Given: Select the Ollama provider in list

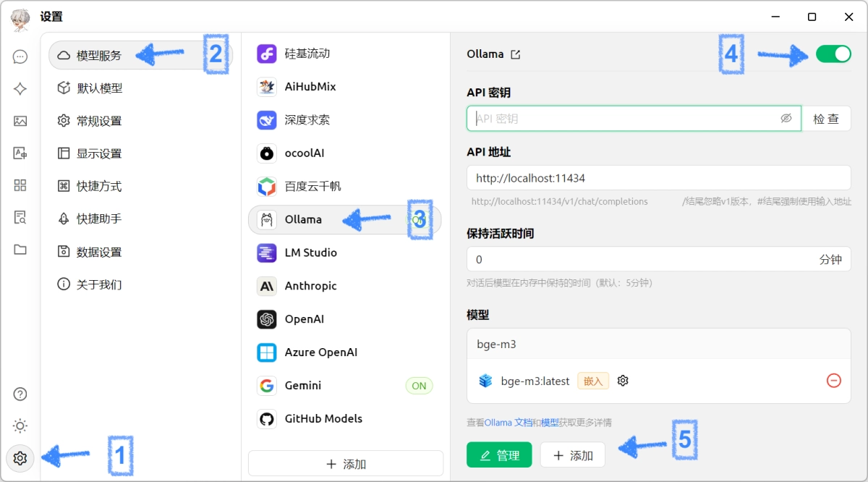Looking at the screenshot, I should coord(345,219).
